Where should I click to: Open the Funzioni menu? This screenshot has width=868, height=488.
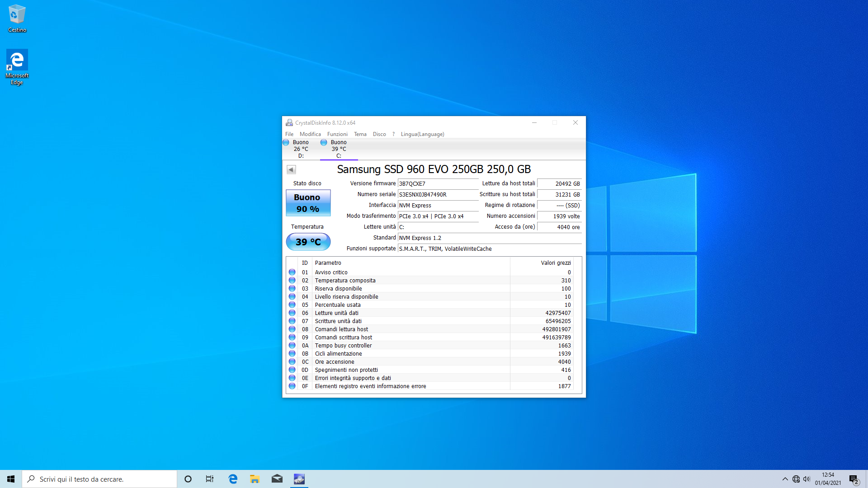click(x=337, y=134)
